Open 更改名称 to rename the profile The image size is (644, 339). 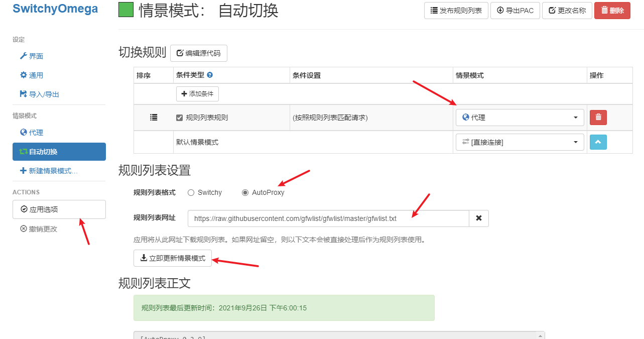click(567, 10)
